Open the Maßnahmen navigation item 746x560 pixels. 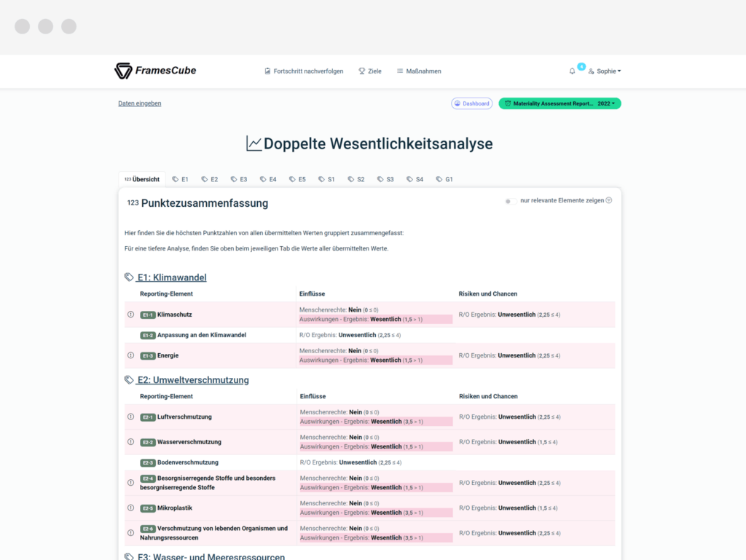click(x=419, y=71)
